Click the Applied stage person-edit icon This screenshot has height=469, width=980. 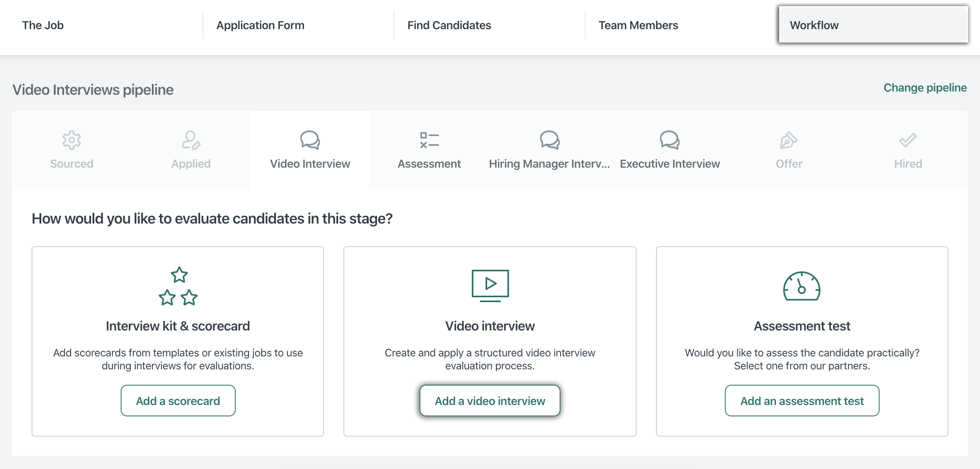191,140
